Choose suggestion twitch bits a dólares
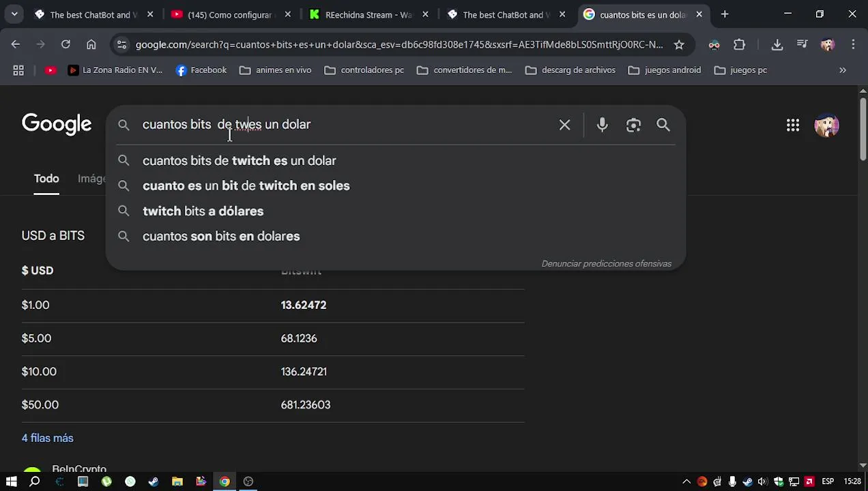Screen dimensions: 868x491 coord(396,211)
